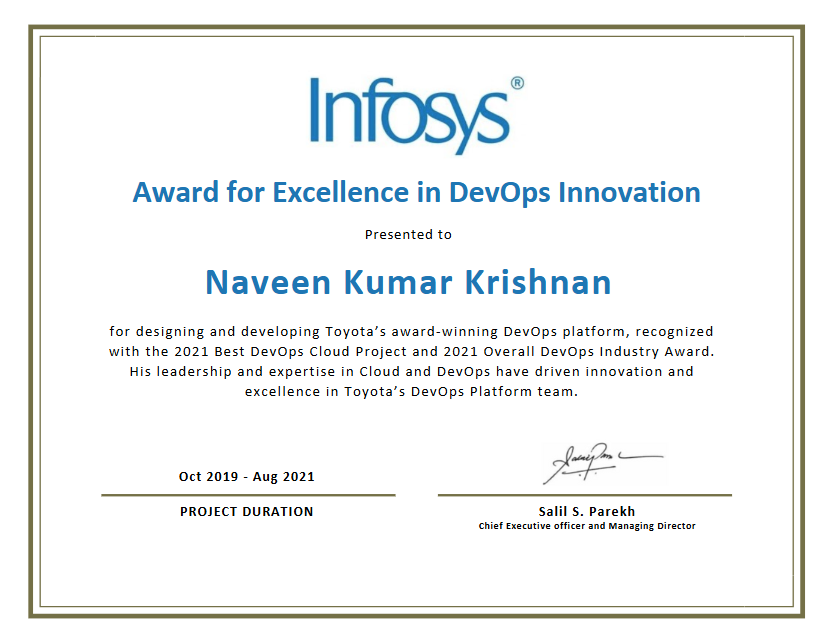The image size is (833, 642).
Task: Click the handwritten signature
Action: (x=603, y=463)
